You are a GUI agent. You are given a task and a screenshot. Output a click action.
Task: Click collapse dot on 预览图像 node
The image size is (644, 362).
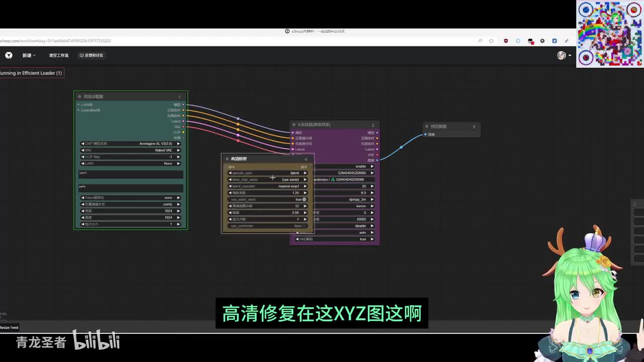[427, 127]
